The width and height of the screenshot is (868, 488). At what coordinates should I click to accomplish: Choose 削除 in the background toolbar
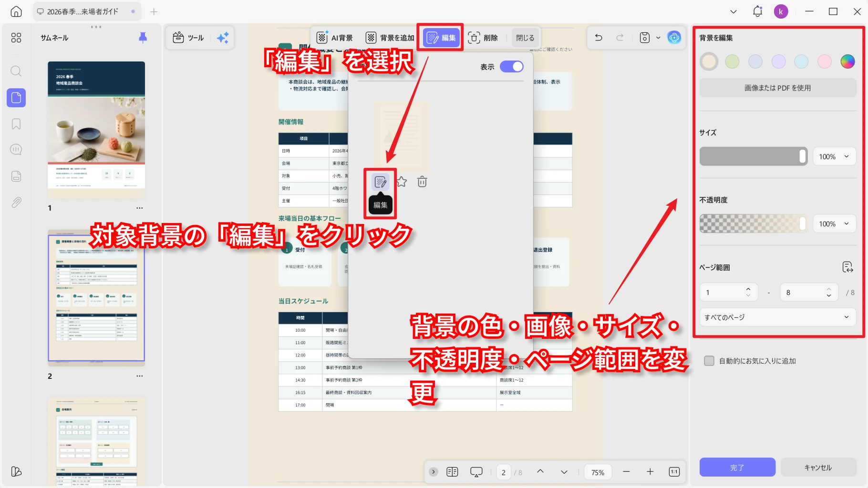tap(483, 38)
